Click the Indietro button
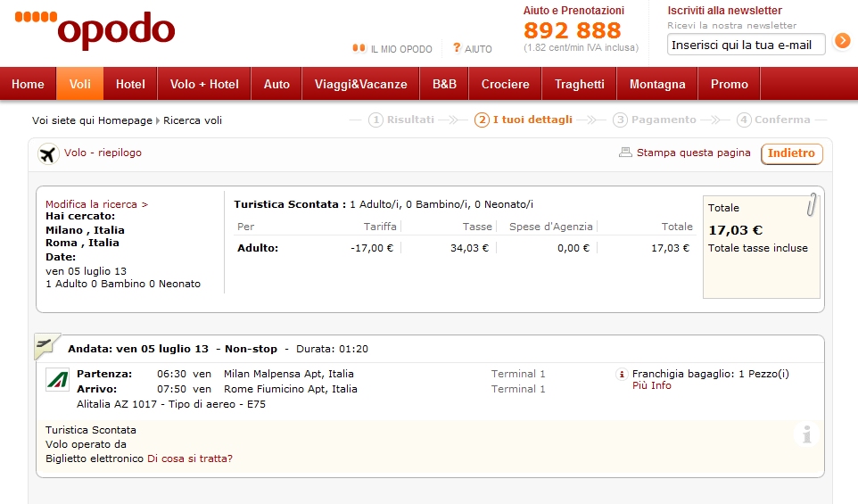858x504 pixels. coord(791,153)
